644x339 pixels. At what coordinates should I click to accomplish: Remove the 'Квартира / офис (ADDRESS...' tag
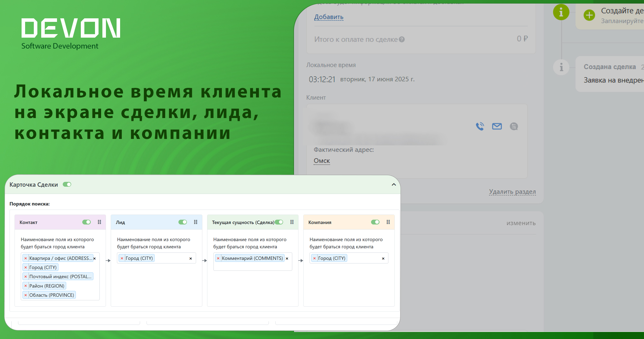25,258
